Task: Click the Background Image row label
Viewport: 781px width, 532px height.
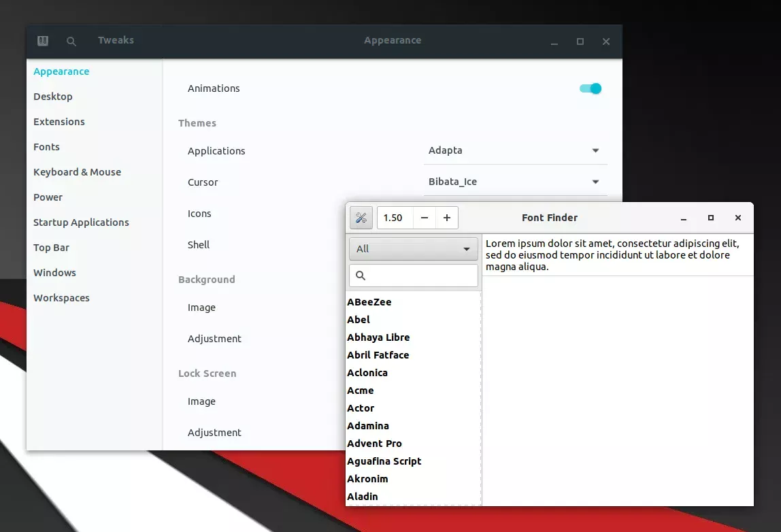Action: [x=201, y=308]
